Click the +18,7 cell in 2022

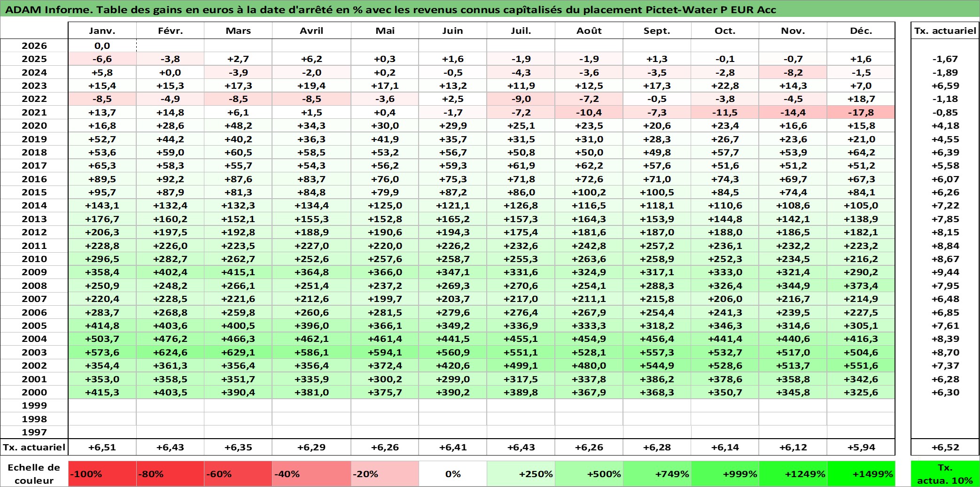[x=861, y=99]
